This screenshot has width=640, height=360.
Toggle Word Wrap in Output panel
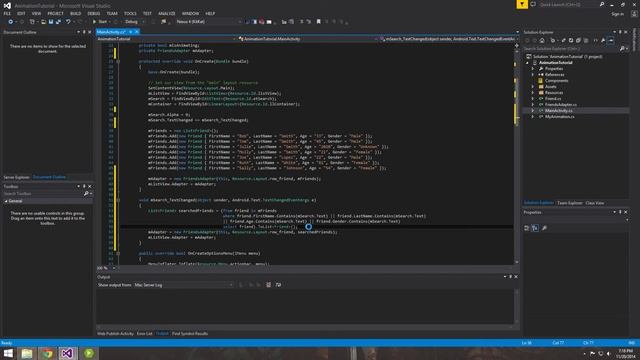pos(278,285)
